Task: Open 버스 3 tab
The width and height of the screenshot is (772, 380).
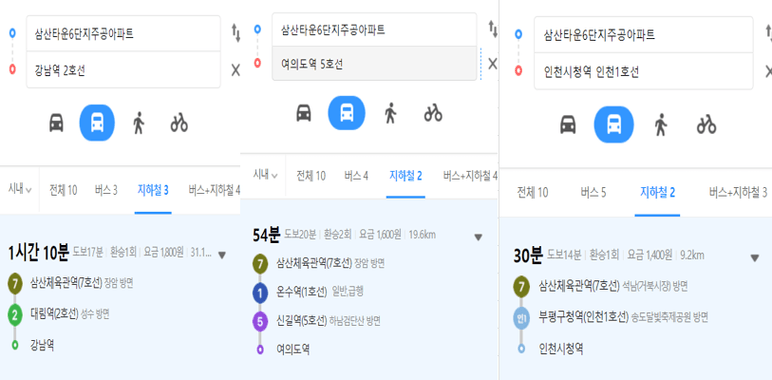Action: (x=106, y=191)
